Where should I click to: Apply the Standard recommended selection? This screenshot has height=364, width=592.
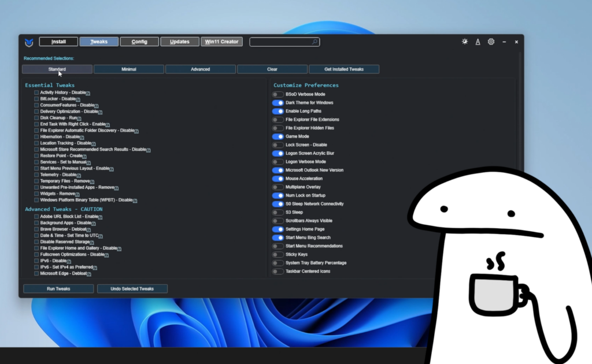click(x=57, y=69)
